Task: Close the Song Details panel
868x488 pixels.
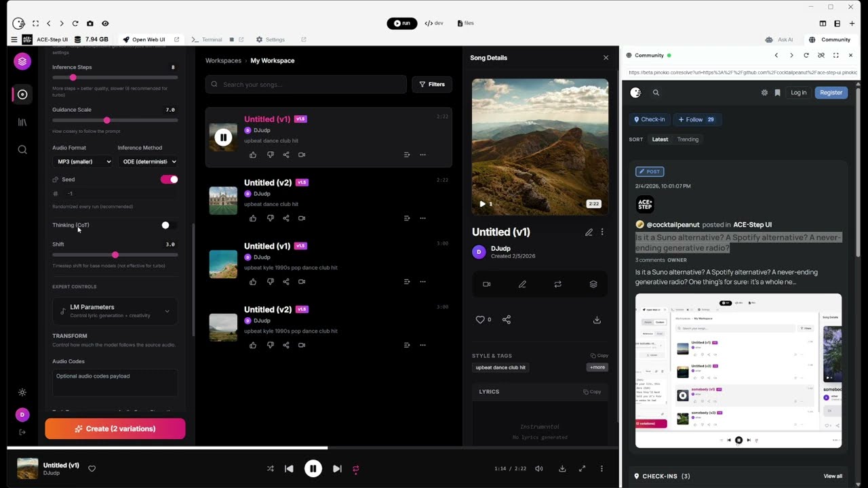Action: (606, 58)
